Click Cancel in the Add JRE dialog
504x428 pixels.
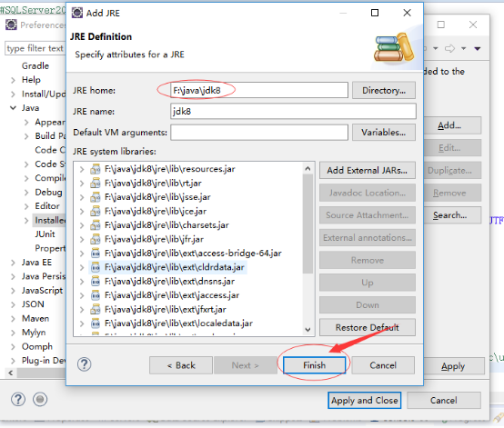click(x=383, y=365)
